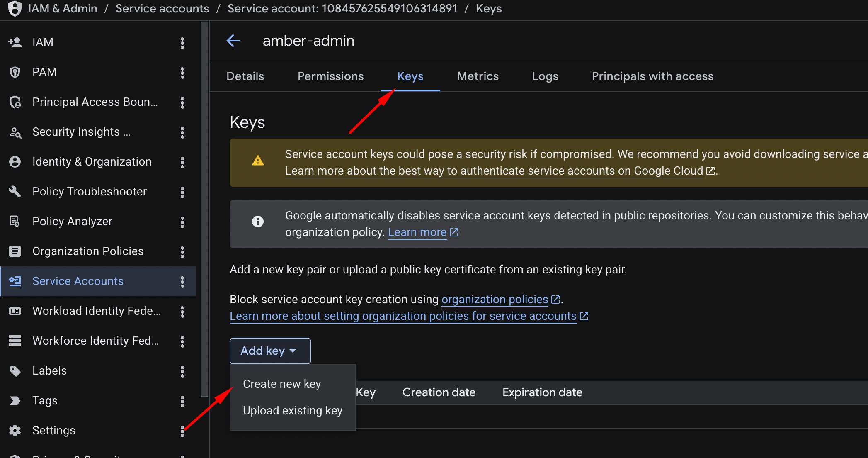Viewport: 868px width, 458px height.
Task: Open three-dot menu for Security Insights
Action: tap(182, 132)
